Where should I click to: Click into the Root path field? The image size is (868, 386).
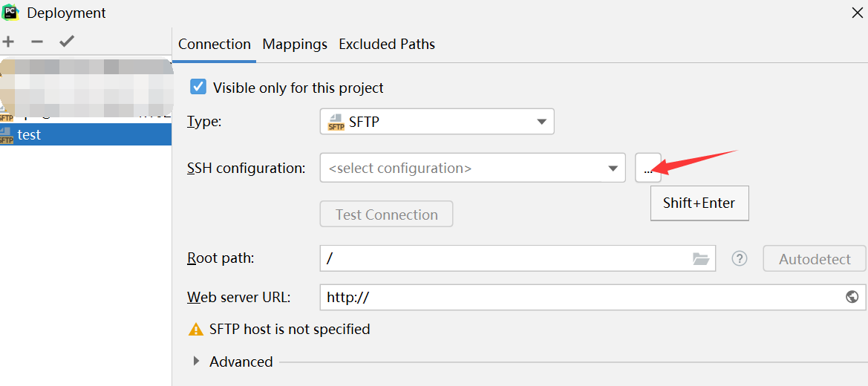(x=518, y=258)
